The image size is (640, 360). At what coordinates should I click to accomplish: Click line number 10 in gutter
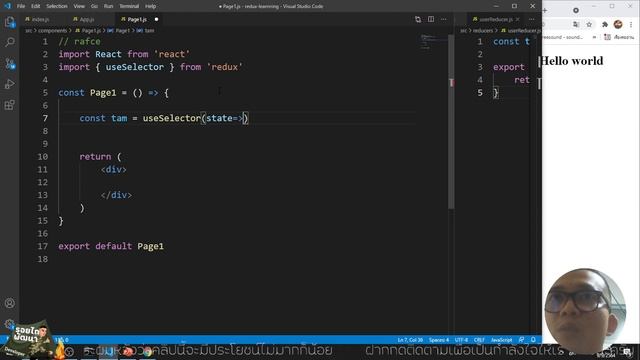[42, 157]
